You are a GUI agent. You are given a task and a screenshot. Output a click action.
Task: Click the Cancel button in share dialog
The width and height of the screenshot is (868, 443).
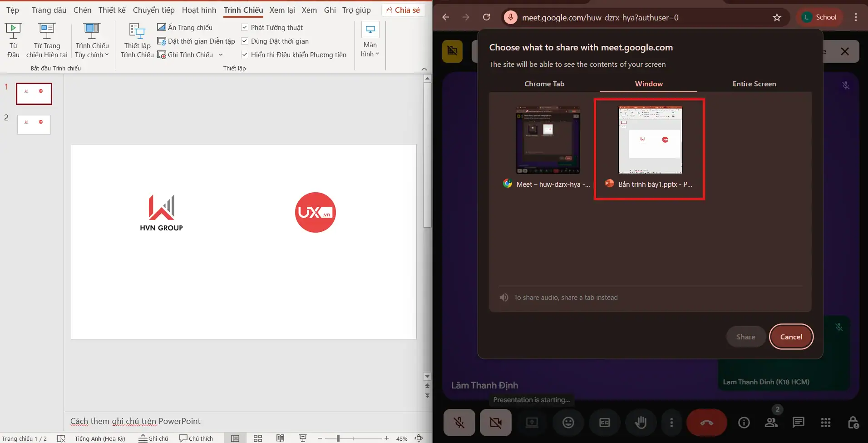coord(791,337)
